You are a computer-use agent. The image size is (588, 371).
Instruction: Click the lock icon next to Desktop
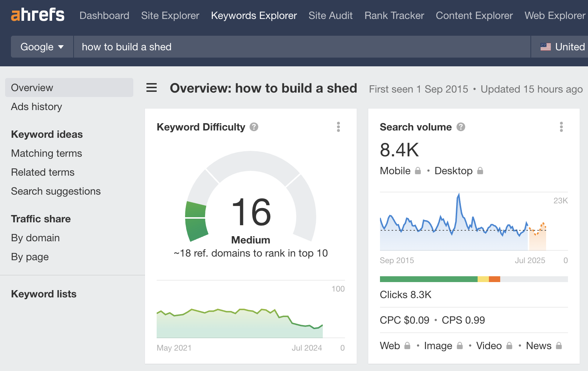click(480, 171)
